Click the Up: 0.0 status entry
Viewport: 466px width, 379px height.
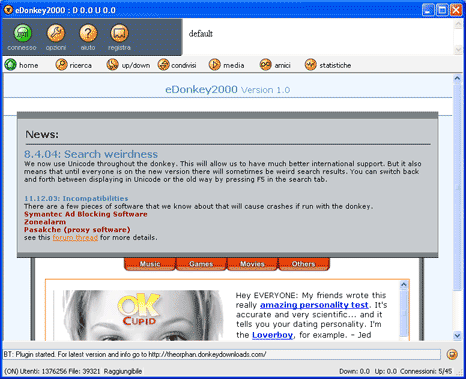pyautogui.click(x=386, y=371)
